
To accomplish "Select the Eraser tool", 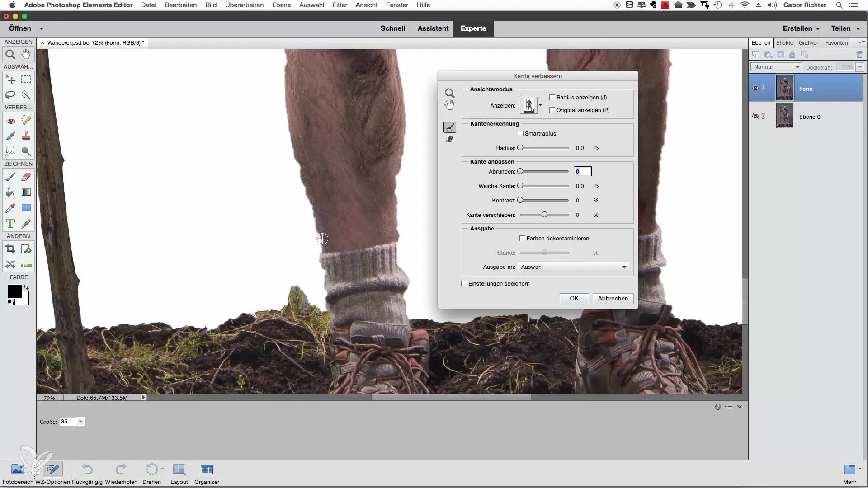I will point(26,177).
